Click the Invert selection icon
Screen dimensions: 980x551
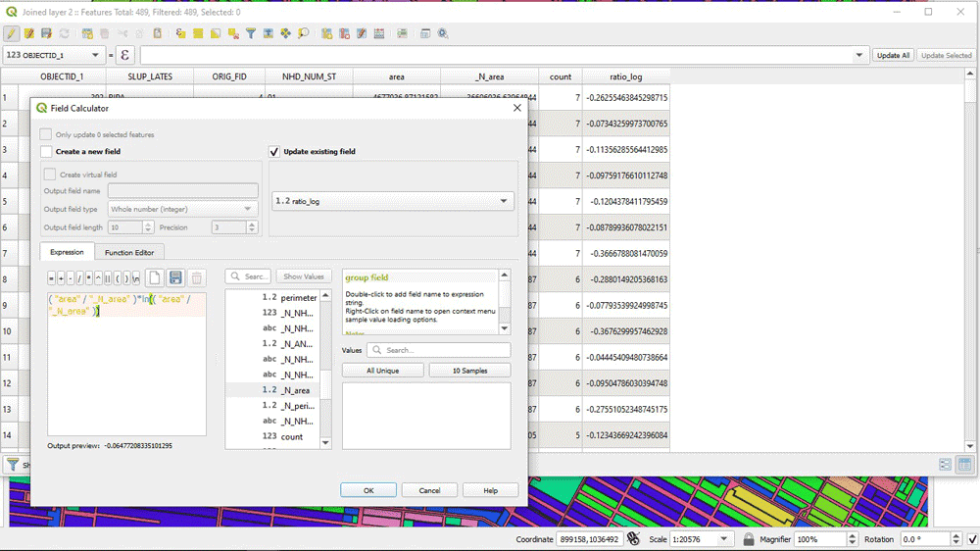[216, 33]
